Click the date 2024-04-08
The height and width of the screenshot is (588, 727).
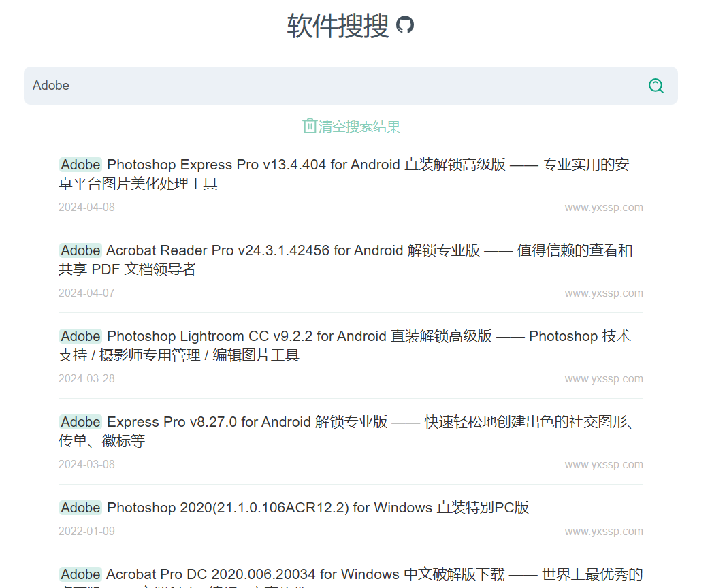[86, 208]
